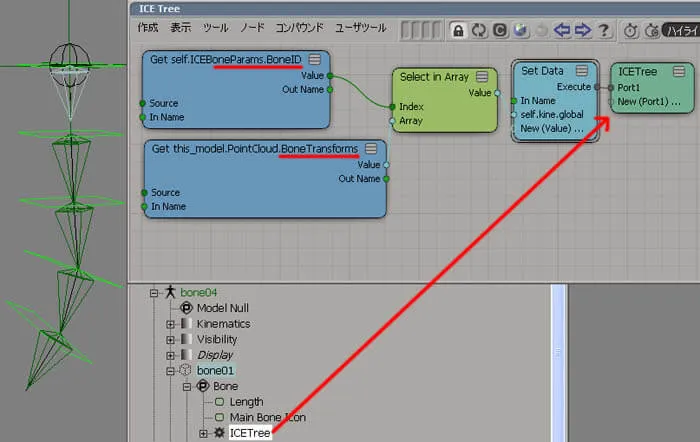
Task: Select the Model Null tree item
Action: tap(222, 308)
